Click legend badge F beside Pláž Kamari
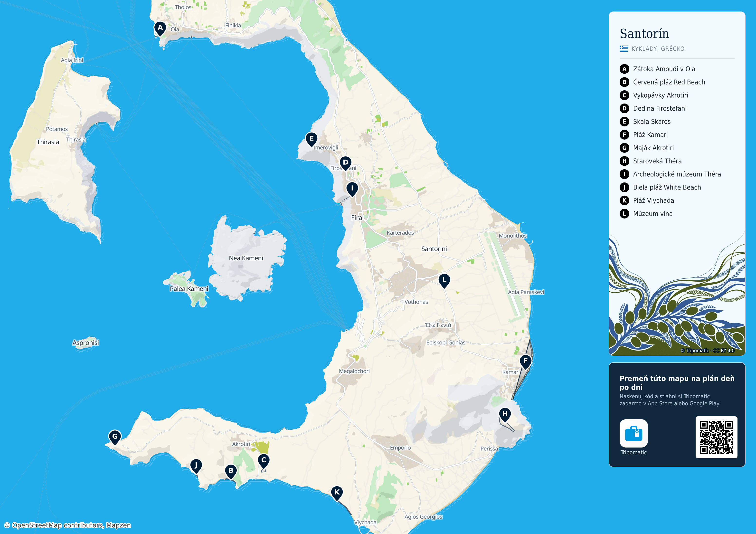 [x=624, y=135]
